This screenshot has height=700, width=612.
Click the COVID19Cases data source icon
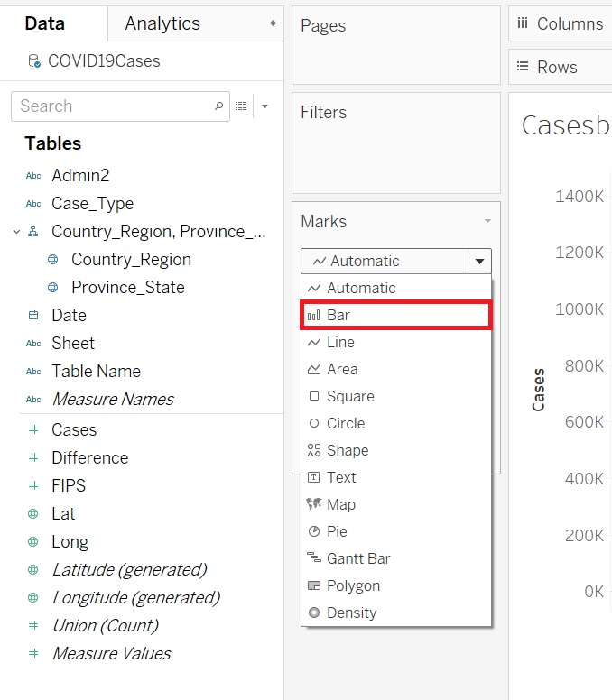(x=34, y=60)
